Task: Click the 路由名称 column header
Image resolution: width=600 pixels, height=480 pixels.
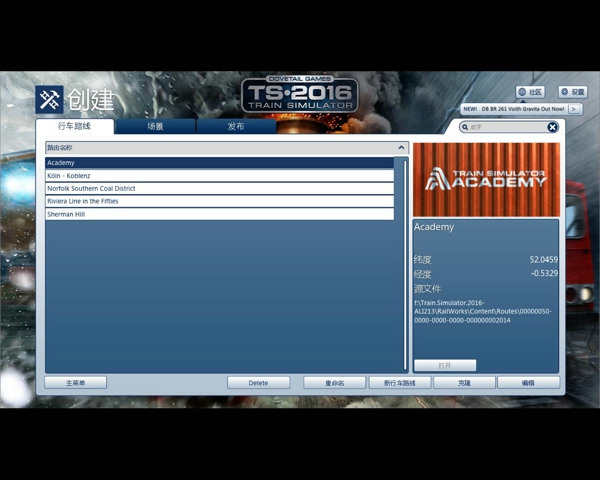Action: [227, 147]
